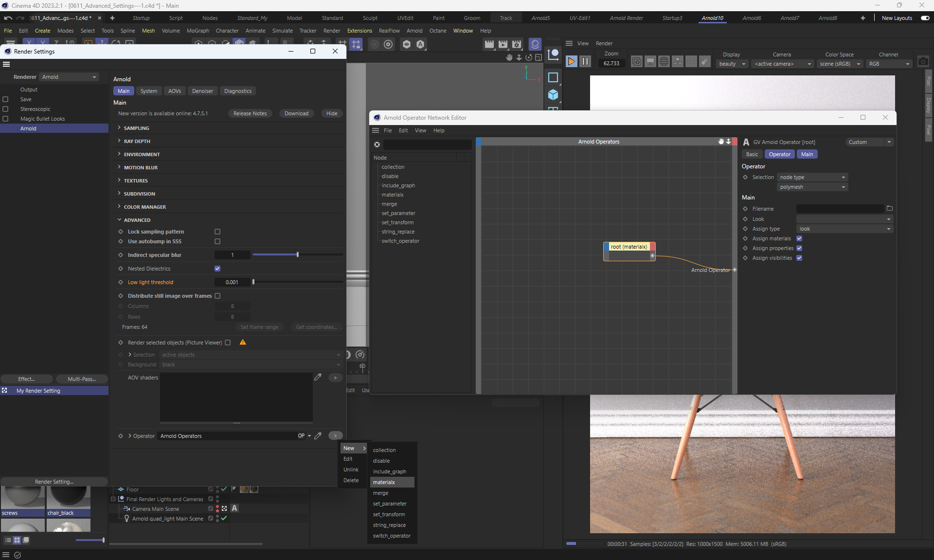934x560 pixels.
Task: Click the folder icon beside Filename field
Action: (890, 209)
